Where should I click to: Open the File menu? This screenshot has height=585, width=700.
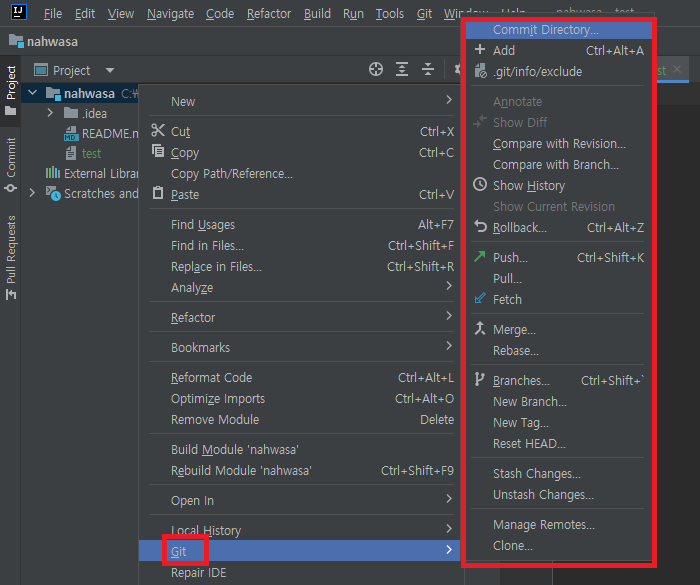click(53, 14)
